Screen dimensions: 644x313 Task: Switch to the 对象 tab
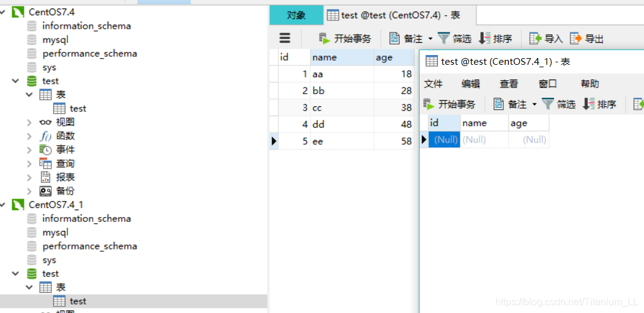(296, 16)
